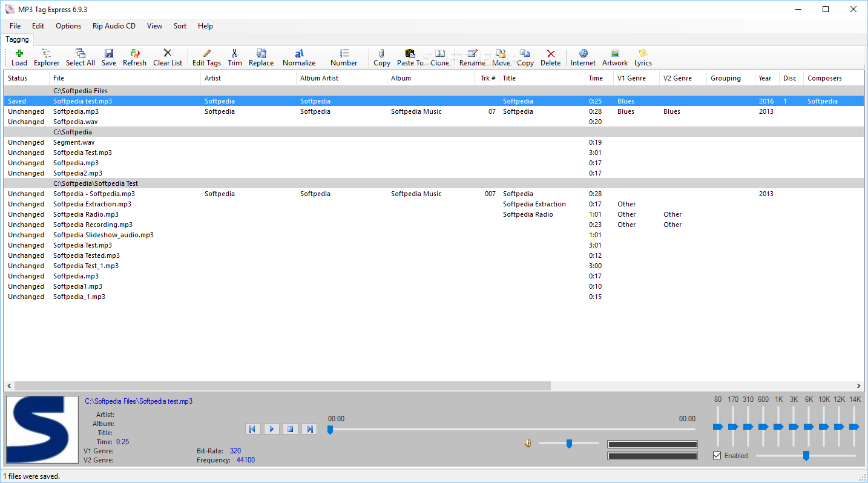868x483 pixels.
Task: Sort by the V1 Genre column header
Action: 636,78
